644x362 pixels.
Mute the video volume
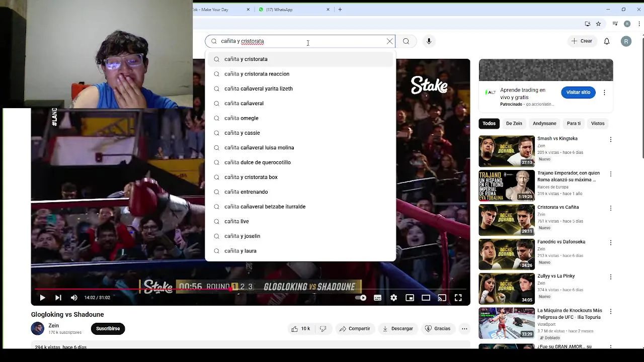point(74,298)
